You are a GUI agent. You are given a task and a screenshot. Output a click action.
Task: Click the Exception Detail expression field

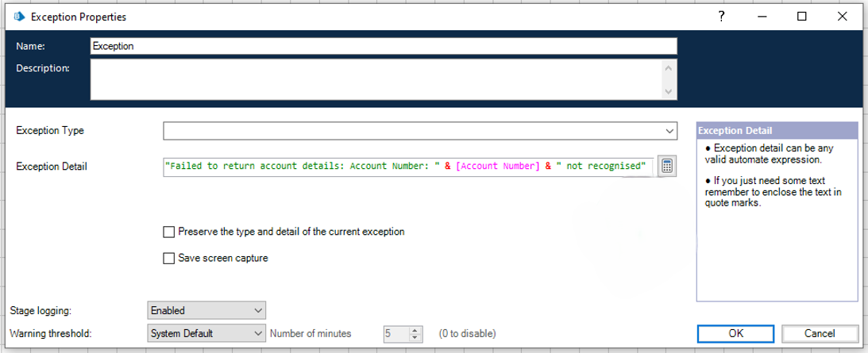click(x=408, y=167)
